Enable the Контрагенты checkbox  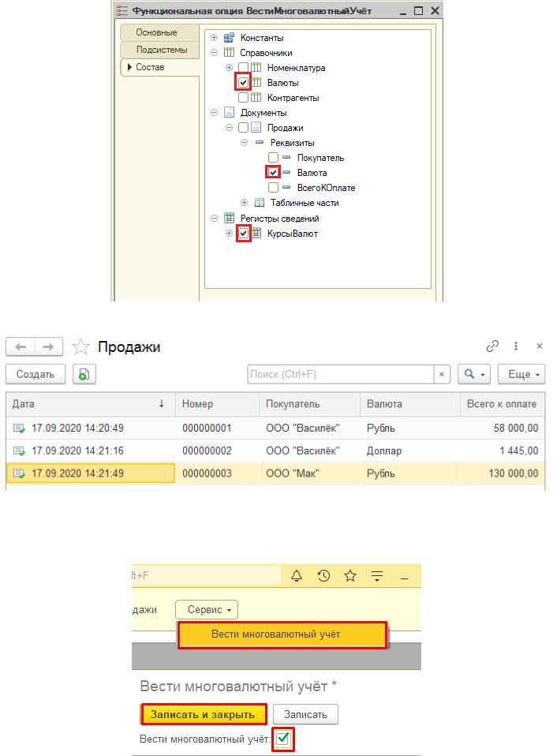244,98
